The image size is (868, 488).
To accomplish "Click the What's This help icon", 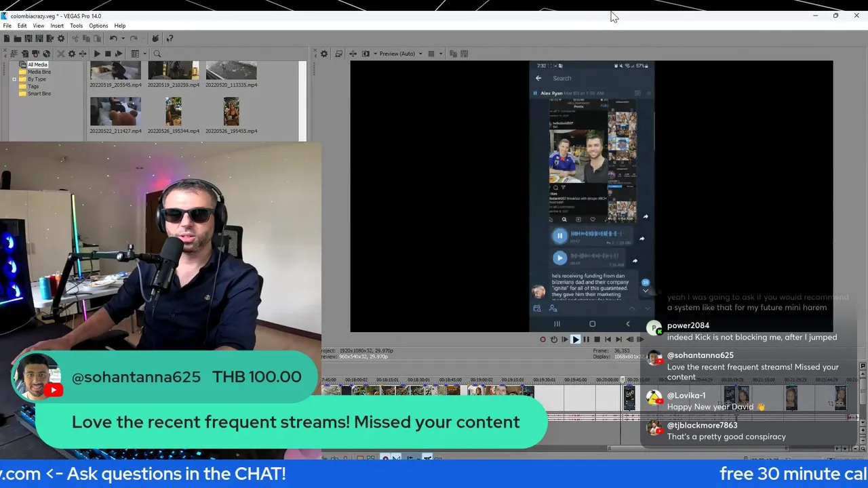I will (x=170, y=39).
